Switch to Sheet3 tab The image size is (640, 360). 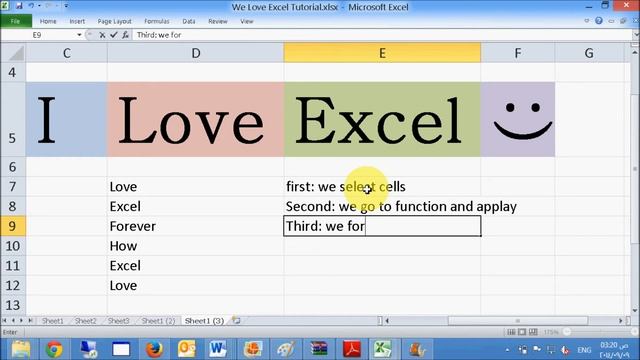click(x=118, y=321)
